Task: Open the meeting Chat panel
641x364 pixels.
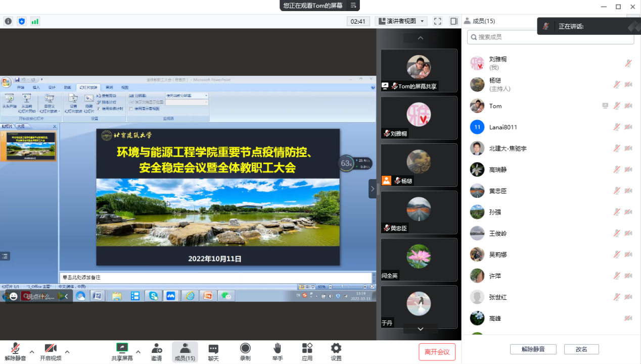Action: (x=213, y=351)
